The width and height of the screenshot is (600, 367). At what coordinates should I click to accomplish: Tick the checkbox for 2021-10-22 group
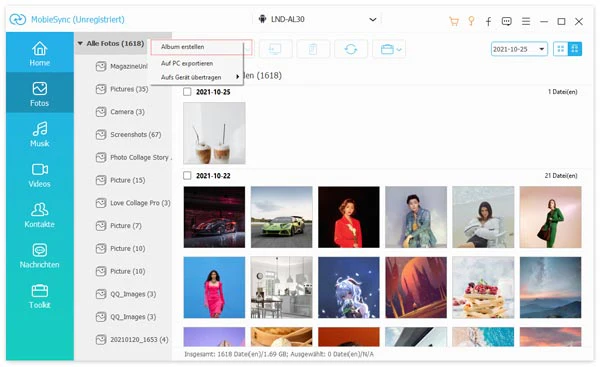(187, 176)
